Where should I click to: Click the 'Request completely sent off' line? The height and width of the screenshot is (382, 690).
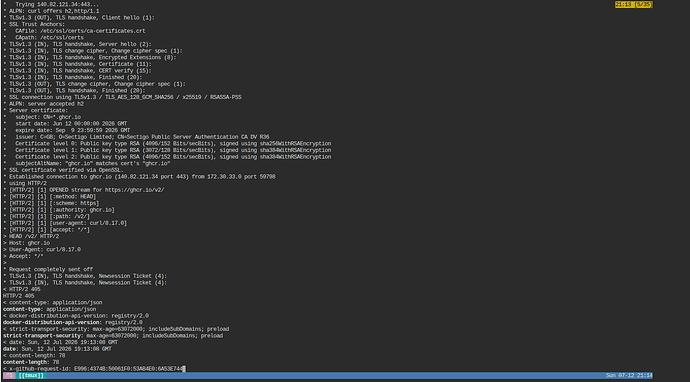[48, 269]
